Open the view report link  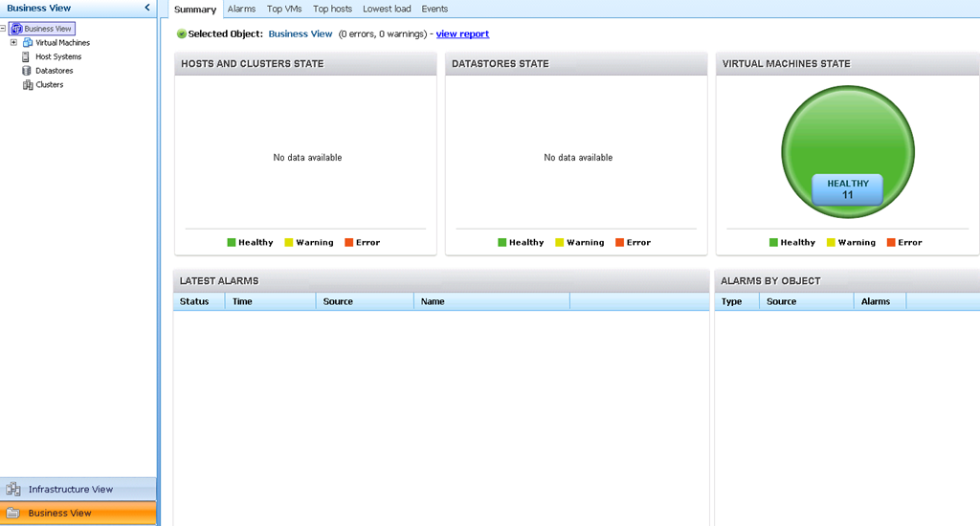point(462,34)
